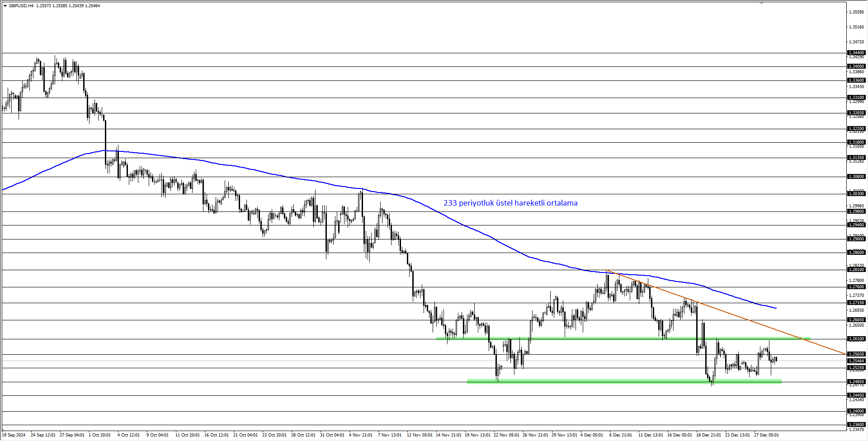Click the 1.26930 price scale value
The width and height of the screenshot is (868, 441).
[x=857, y=310]
